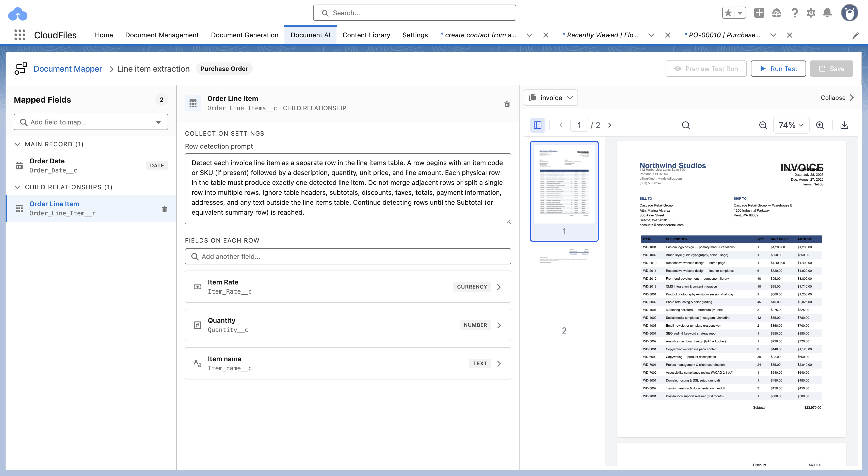
Task: Collapse the CHILD RELATIONSHIPS section
Action: coord(17,187)
